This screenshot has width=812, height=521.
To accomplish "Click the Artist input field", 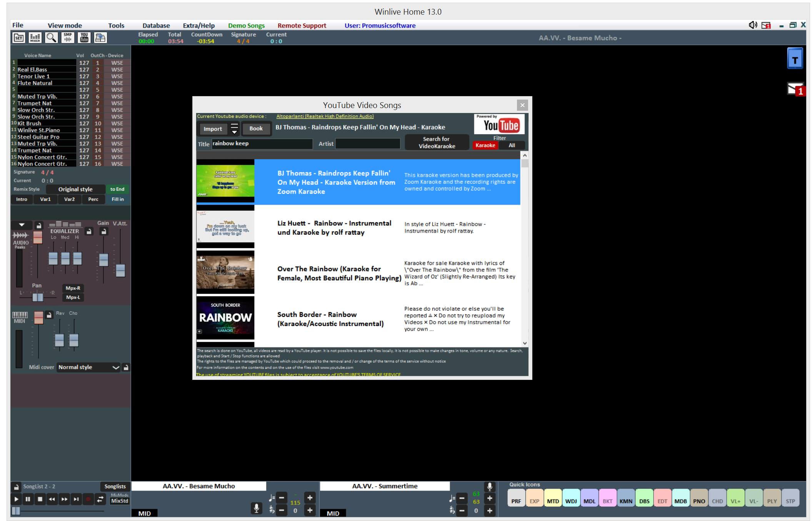I will pyautogui.click(x=368, y=144).
